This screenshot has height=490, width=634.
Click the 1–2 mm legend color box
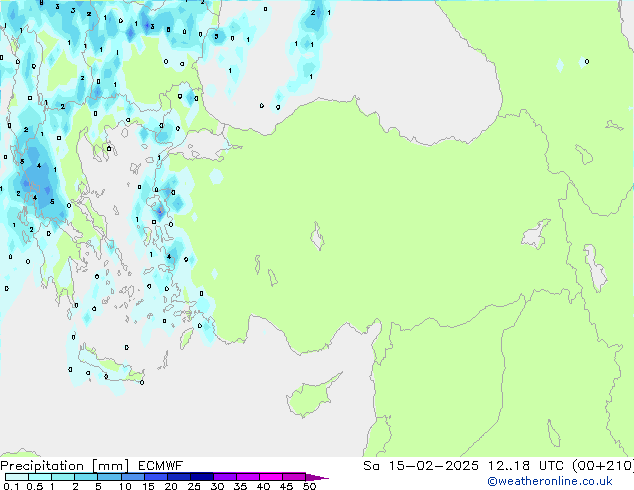(x=63, y=477)
